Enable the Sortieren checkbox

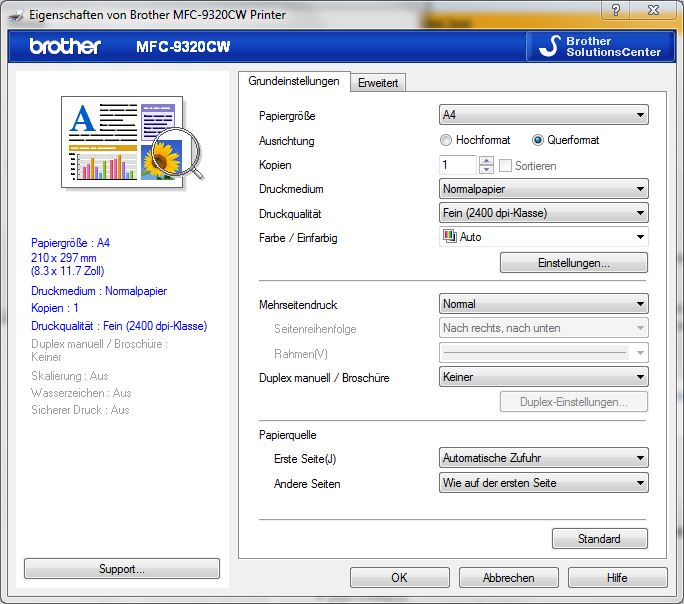point(505,165)
